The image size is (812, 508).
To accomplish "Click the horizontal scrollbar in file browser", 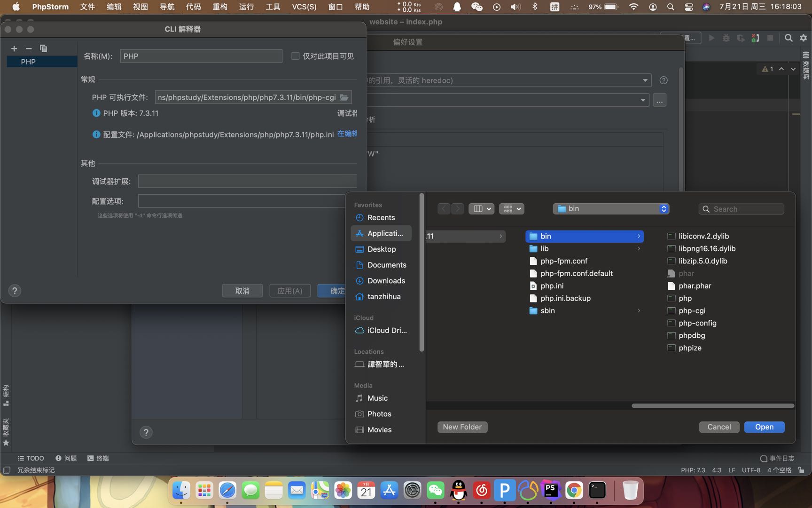I will pos(713,405).
